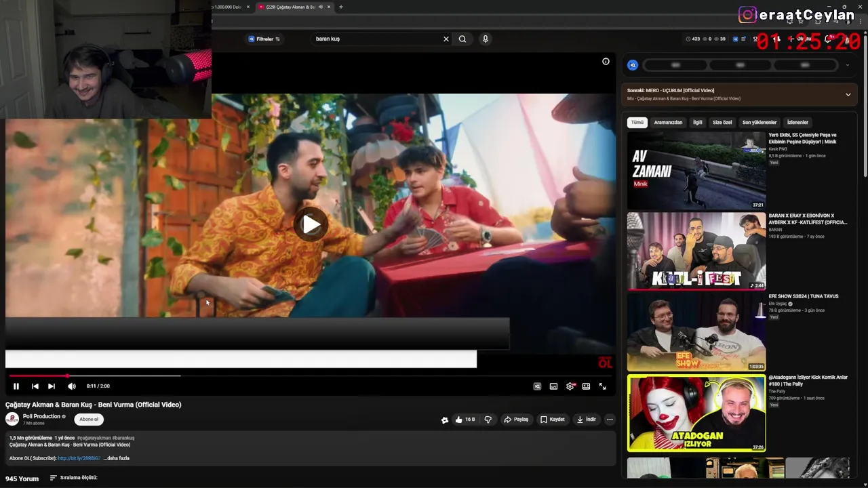The image size is (868, 488).
Task: Open the info icon atop the video
Action: (606, 62)
